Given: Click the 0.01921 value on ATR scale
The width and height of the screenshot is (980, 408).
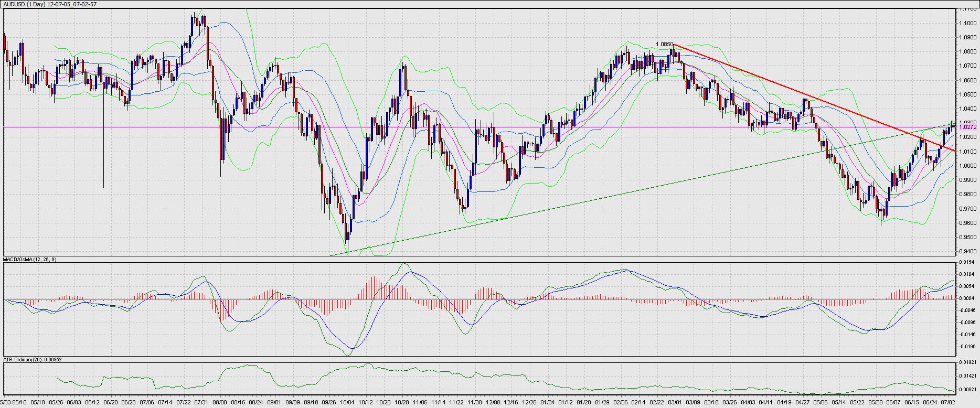Looking at the screenshot, I should (968, 362).
